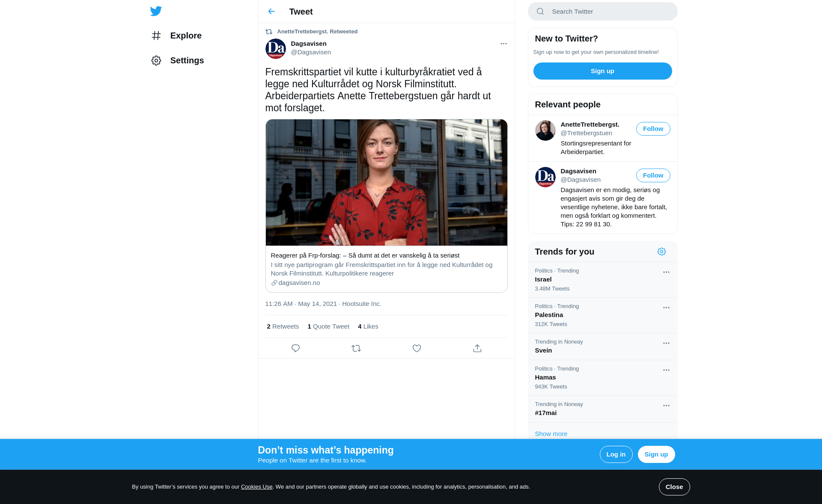Screen dimensions: 822x504
Task: Click the Dagsavisen author name in the tweet
Action: 309,44
